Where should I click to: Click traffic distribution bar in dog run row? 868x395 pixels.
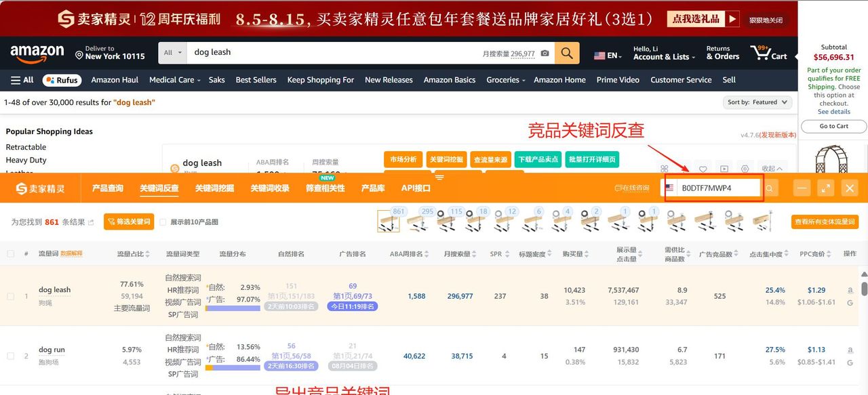(233, 368)
